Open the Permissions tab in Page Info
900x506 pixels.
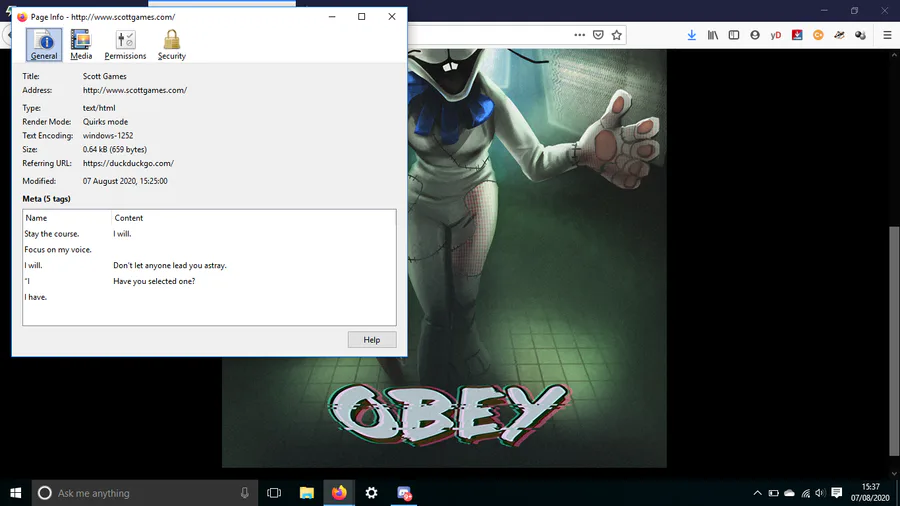click(125, 45)
